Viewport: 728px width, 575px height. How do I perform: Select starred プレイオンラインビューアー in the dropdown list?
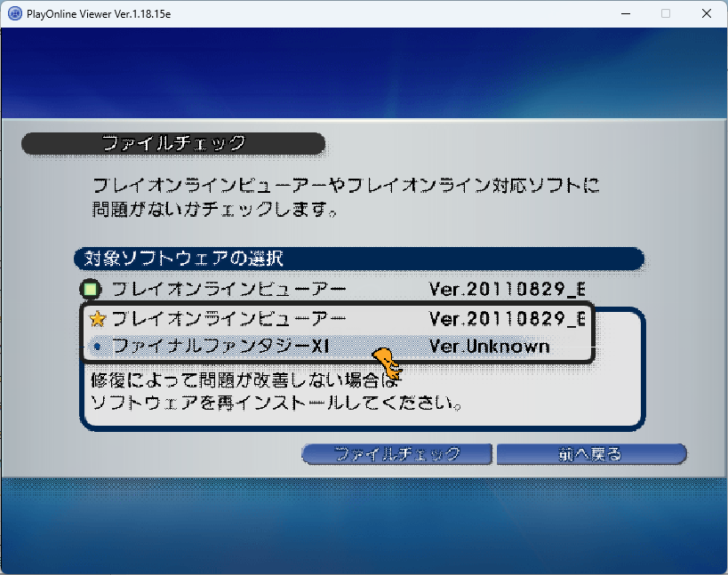228,319
